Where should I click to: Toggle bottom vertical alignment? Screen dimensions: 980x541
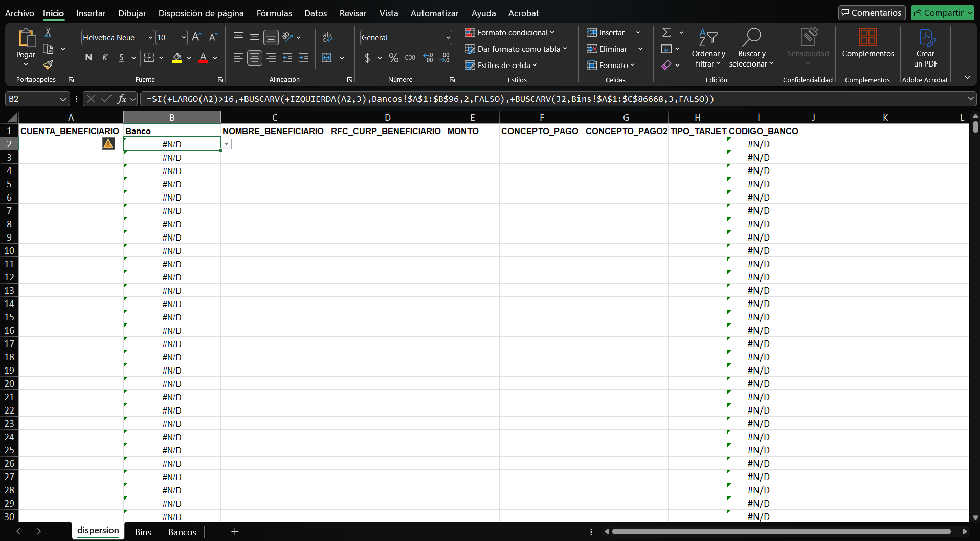pos(271,37)
